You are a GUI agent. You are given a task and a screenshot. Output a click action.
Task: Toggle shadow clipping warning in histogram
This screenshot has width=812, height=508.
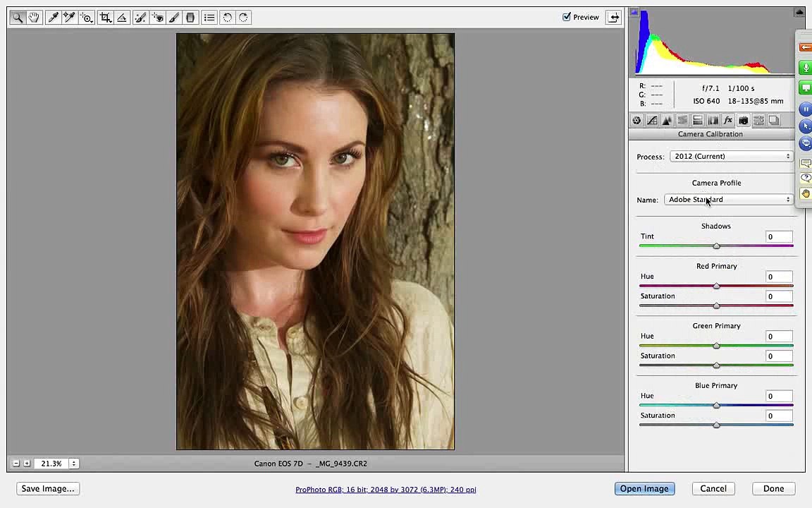634,12
